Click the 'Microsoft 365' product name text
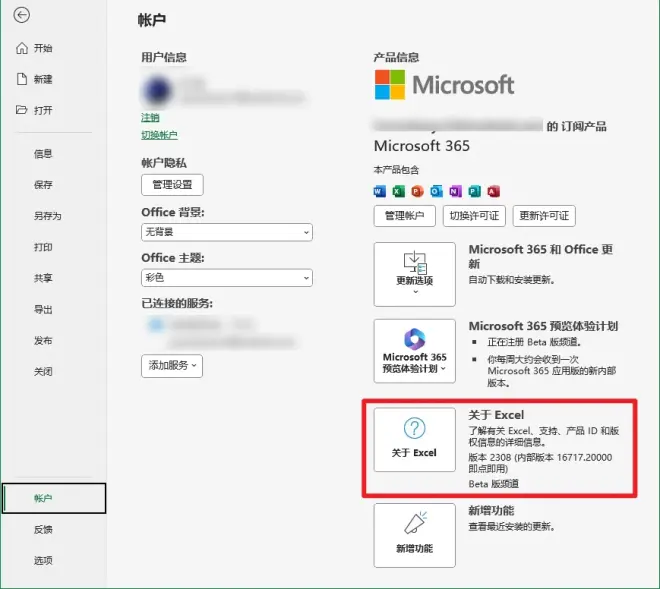660x589 pixels. tap(422, 146)
